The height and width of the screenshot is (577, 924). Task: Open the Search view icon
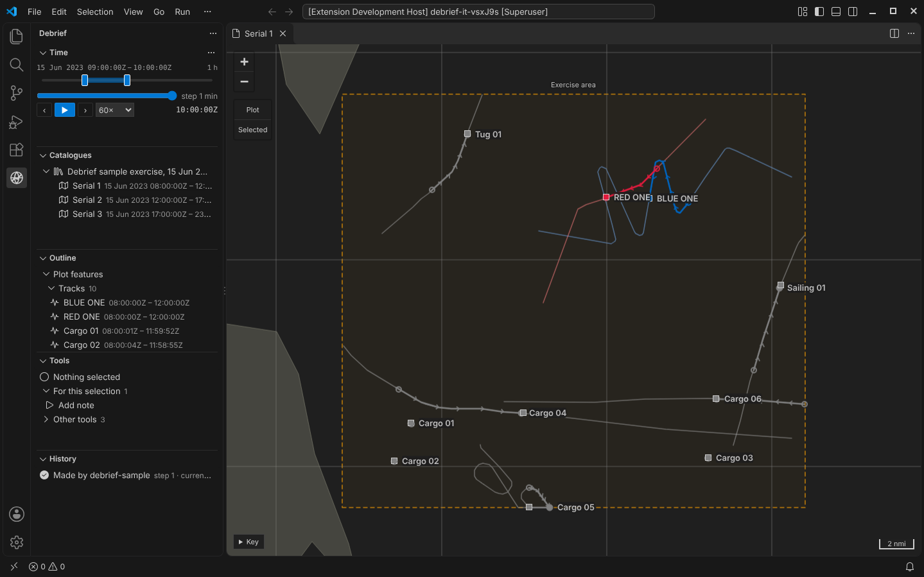pyautogui.click(x=17, y=65)
